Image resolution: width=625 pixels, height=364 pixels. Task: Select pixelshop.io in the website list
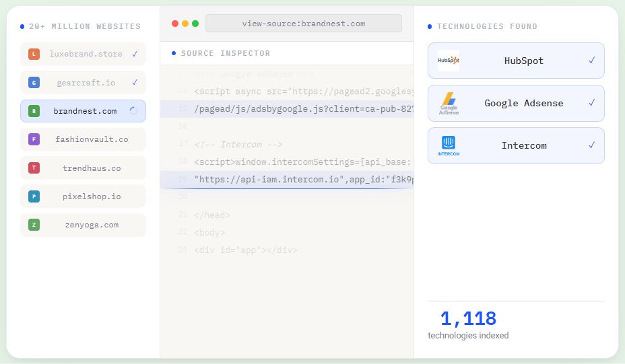tap(83, 196)
